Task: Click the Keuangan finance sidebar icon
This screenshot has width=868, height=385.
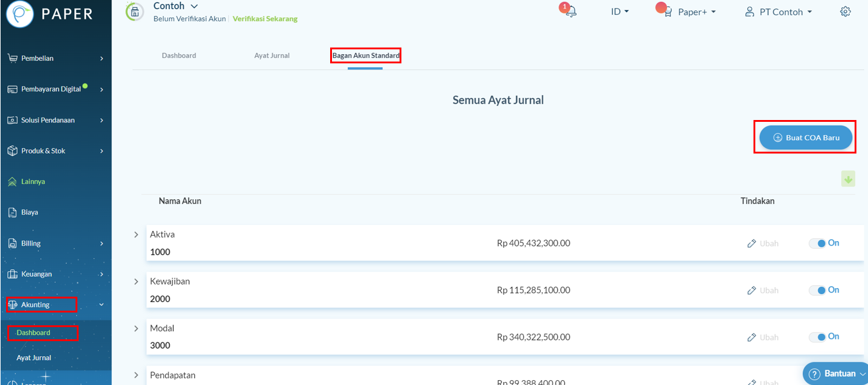Action: [x=13, y=274]
